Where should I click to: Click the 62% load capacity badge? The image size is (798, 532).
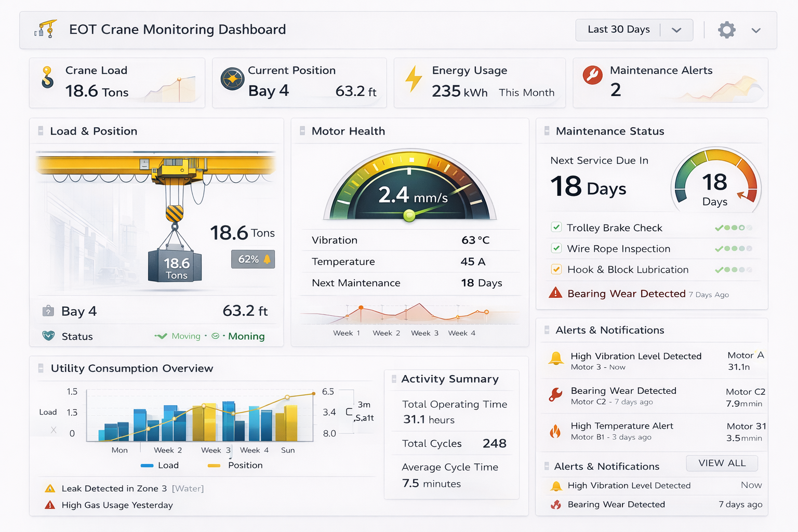pyautogui.click(x=253, y=259)
